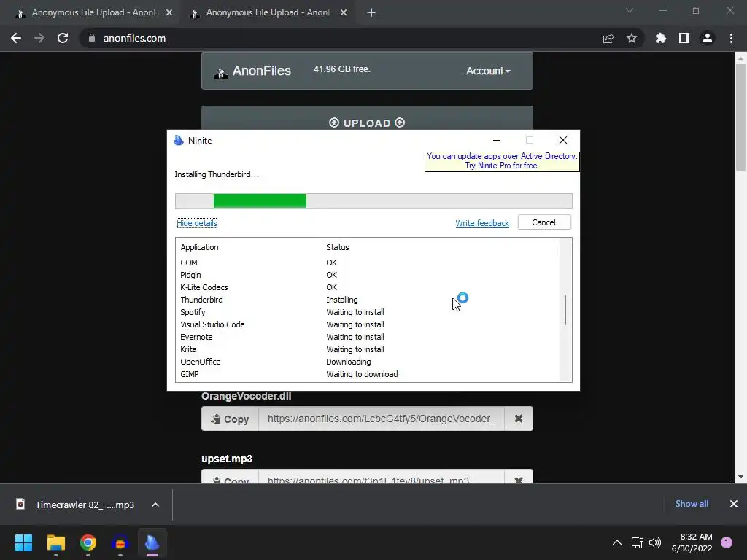Open the share this page icon
This screenshot has height=560, width=747.
point(608,38)
